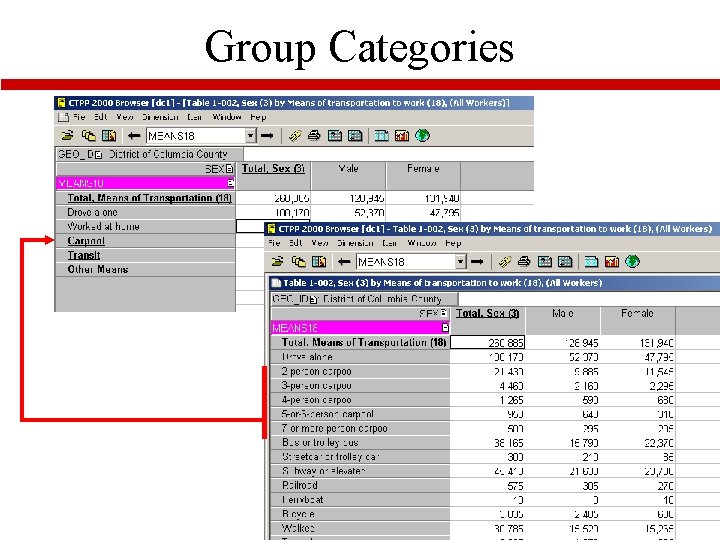Click red chart icon in back window toolbar

tap(402, 135)
